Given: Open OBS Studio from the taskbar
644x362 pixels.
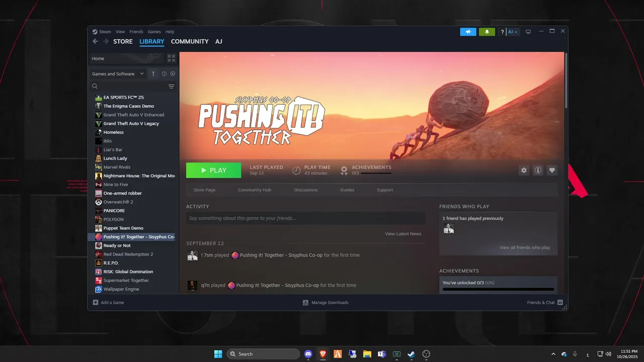Looking at the screenshot, I should pos(426,354).
